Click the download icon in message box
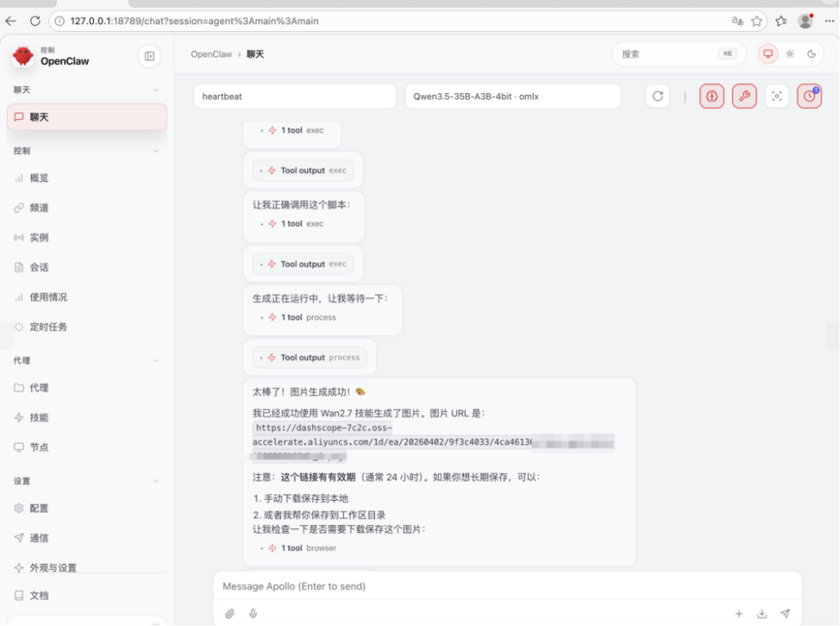 [762, 614]
